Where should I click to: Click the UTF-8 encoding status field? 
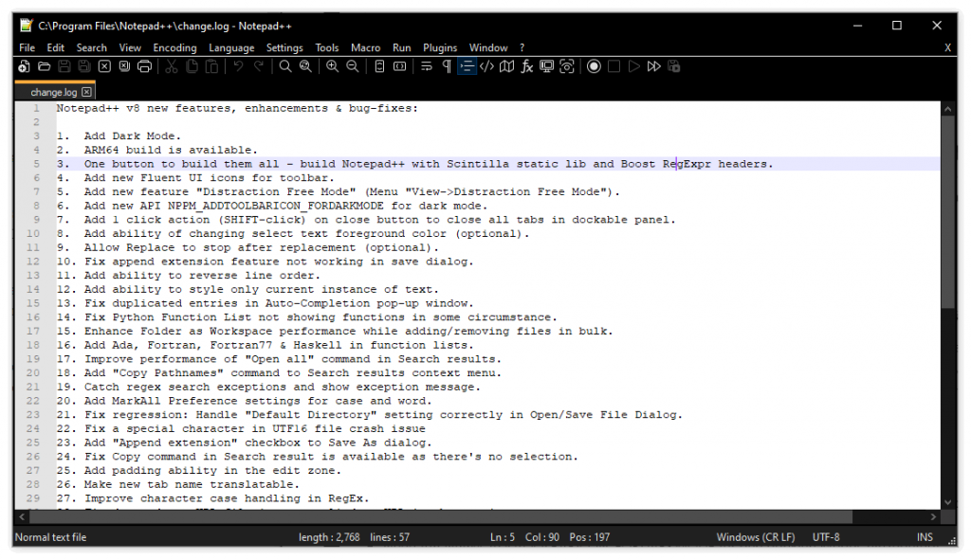pyautogui.click(x=826, y=537)
